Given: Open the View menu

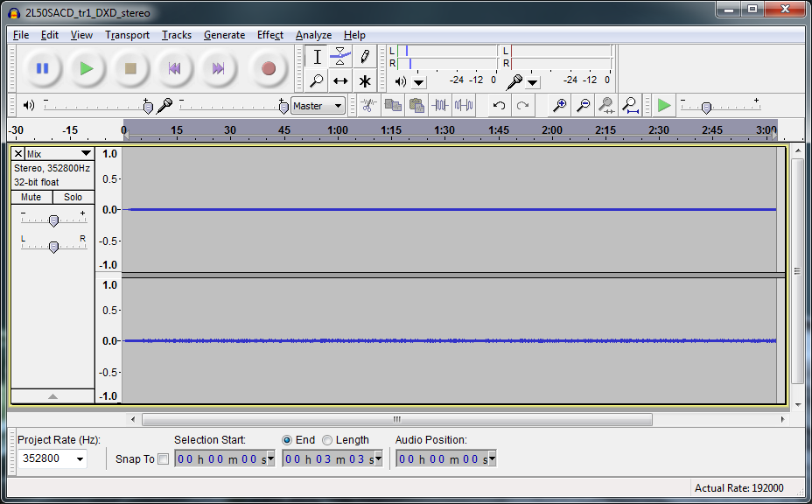Looking at the screenshot, I should click(81, 35).
